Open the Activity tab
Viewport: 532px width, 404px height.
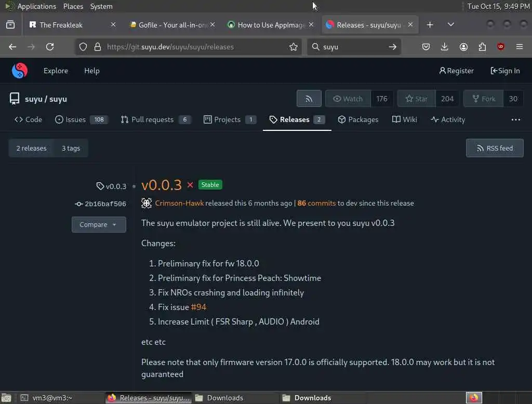(447, 120)
